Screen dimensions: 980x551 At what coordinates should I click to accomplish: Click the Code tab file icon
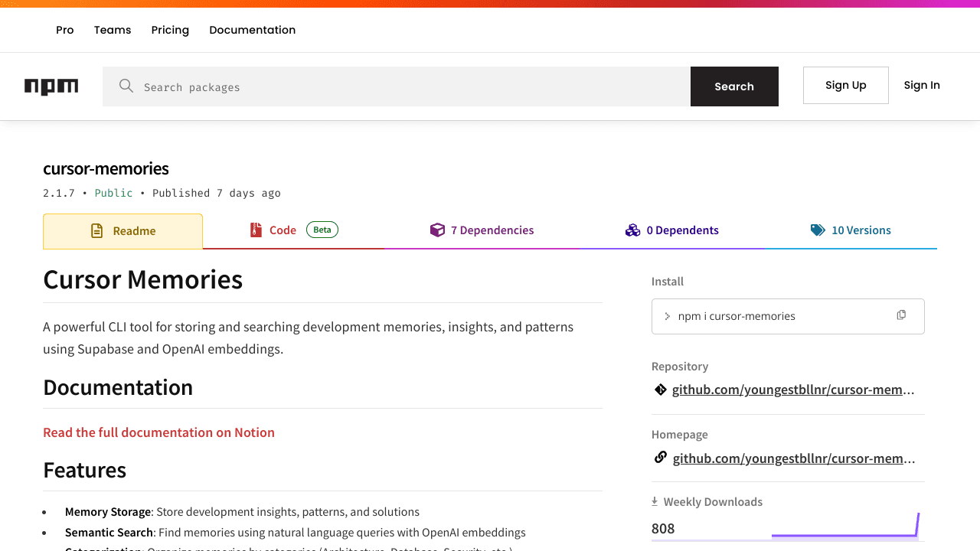pyautogui.click(x=256, y=230)
